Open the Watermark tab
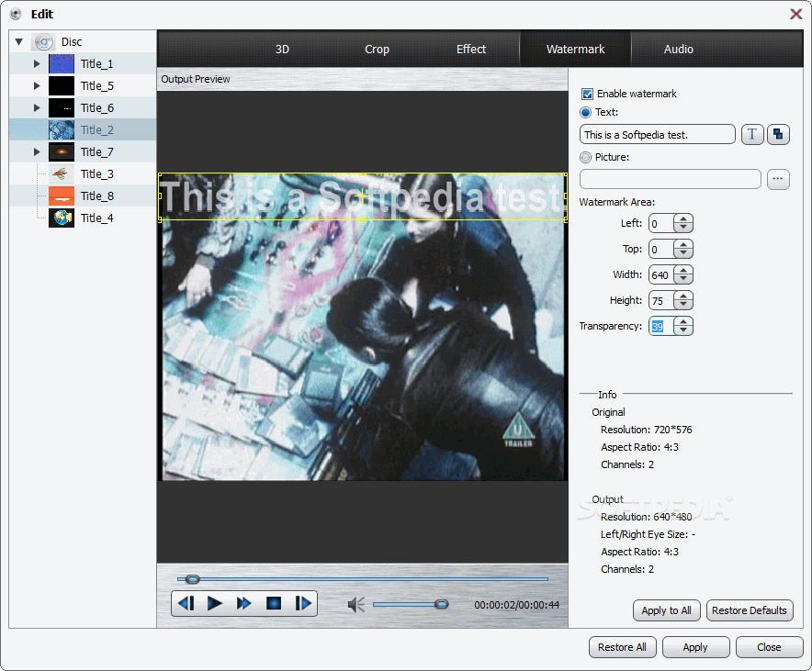This screenshot has width=812, height=671. [x=575, y=50]
